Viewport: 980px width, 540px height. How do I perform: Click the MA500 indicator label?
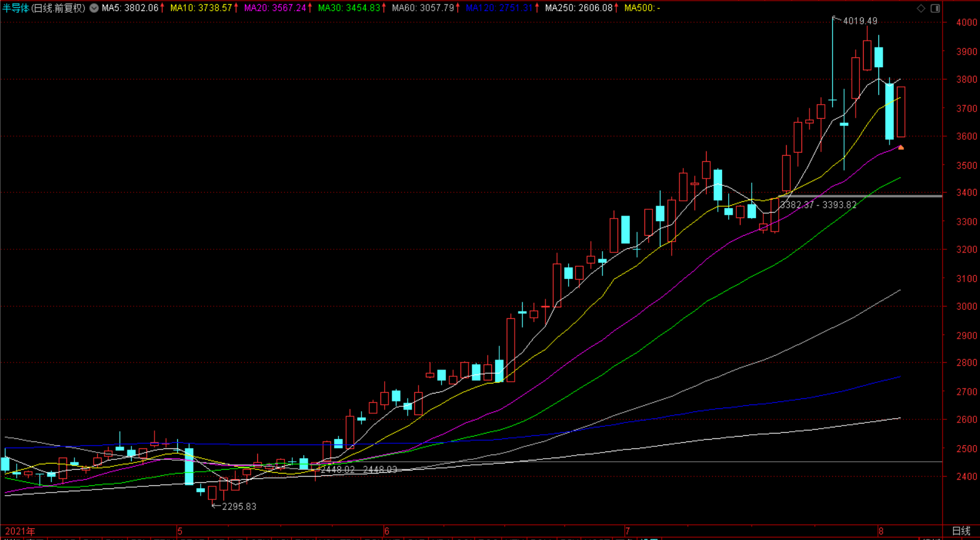642,8
